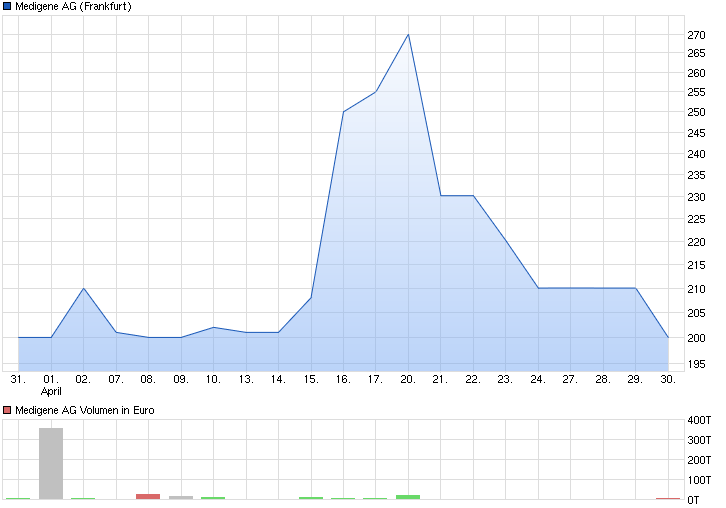Image resolution: width=726 pixels, height=508 pixels.
Task: Click the x-axis date label '21.'
Action: [x=440, y=379]
